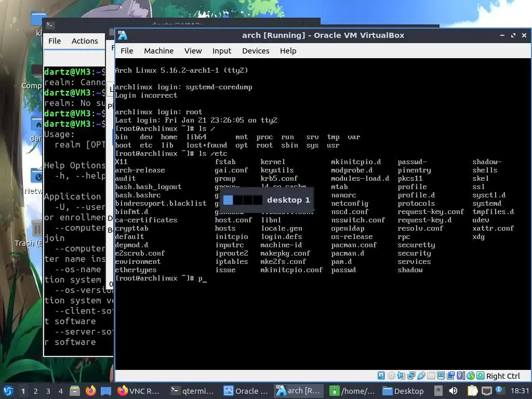Screen dimensions: 532x399
Task: Click the network adapters indicator in VirtualBox
Action: pyautogui.click(x=411, y=376)
